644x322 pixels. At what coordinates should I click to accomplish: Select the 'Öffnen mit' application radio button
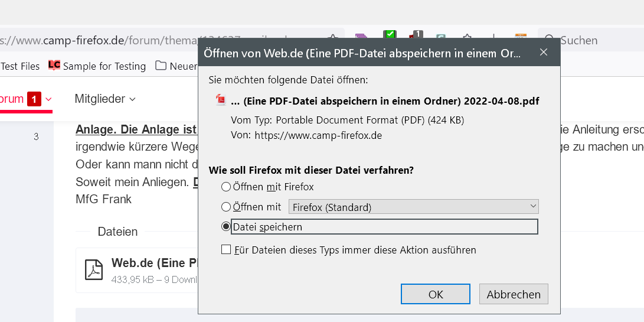coord(226,207)
